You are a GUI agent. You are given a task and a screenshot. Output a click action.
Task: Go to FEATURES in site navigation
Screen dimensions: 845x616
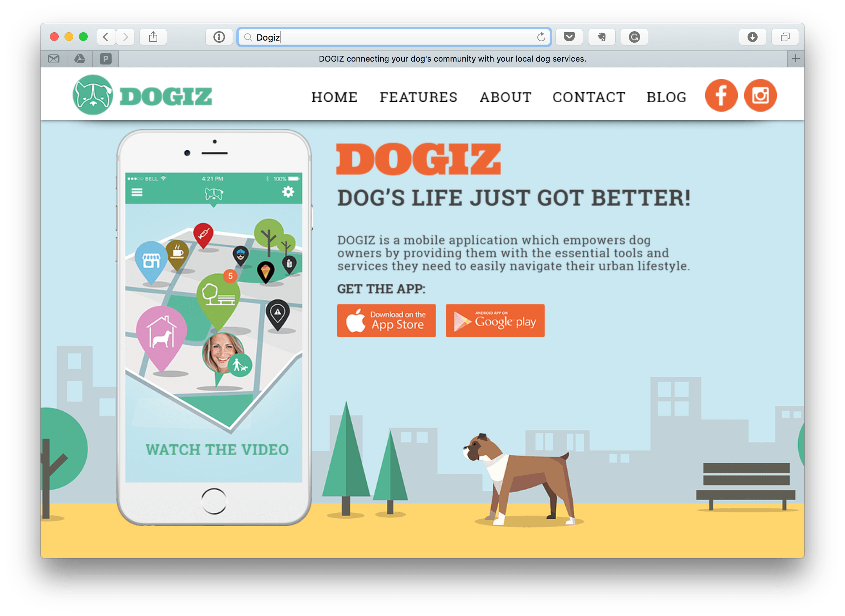pos(419,97)
